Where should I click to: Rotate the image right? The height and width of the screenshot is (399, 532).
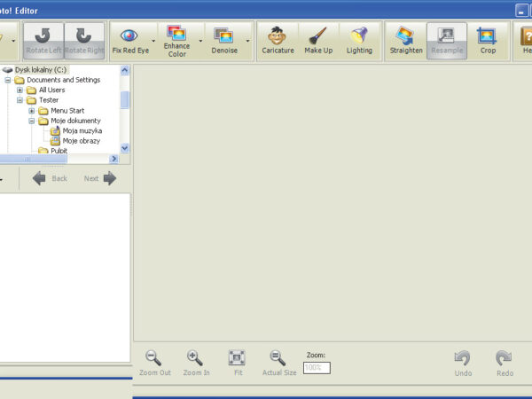click(83, 41)
